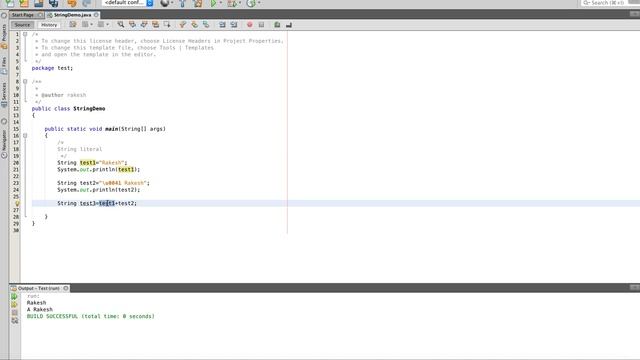Close the Start Page tab
640x360 pixels.
(x=40, y=15)
